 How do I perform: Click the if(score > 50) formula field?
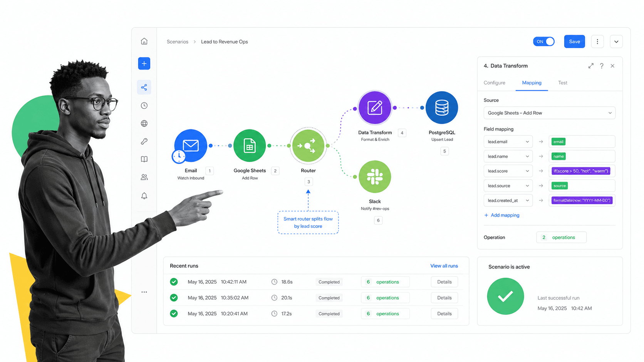coord(582,171)
